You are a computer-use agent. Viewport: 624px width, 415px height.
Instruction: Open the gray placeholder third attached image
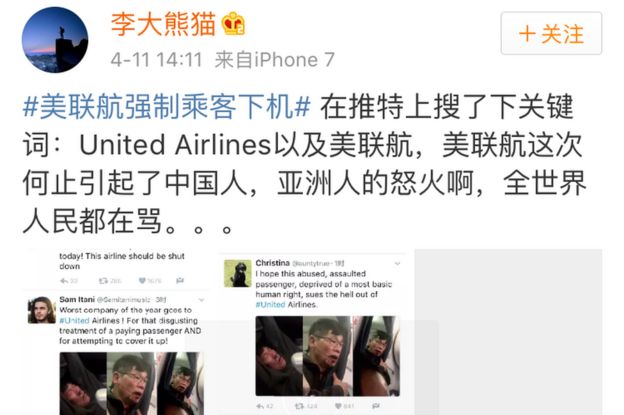(x=508, y=332)
